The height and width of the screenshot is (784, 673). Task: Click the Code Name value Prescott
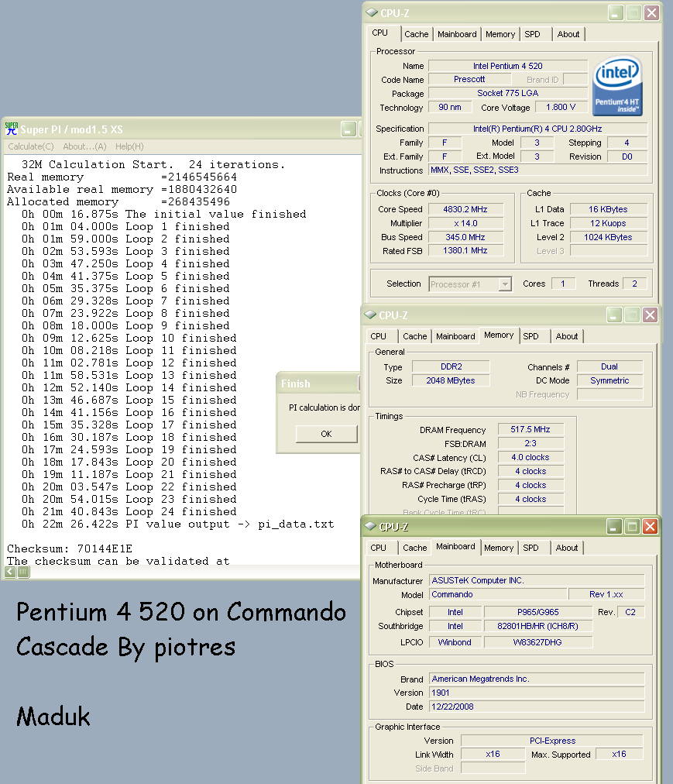point(469,79)
